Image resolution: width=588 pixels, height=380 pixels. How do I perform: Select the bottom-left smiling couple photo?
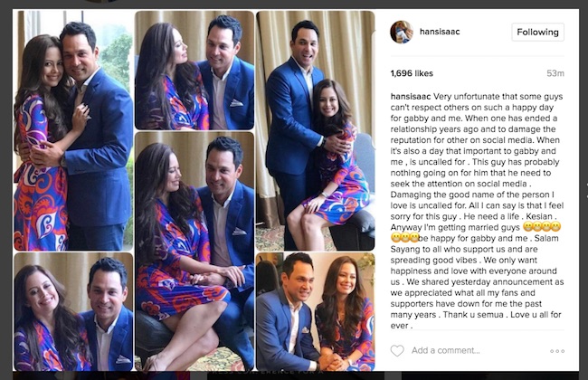tap(73, 312)
